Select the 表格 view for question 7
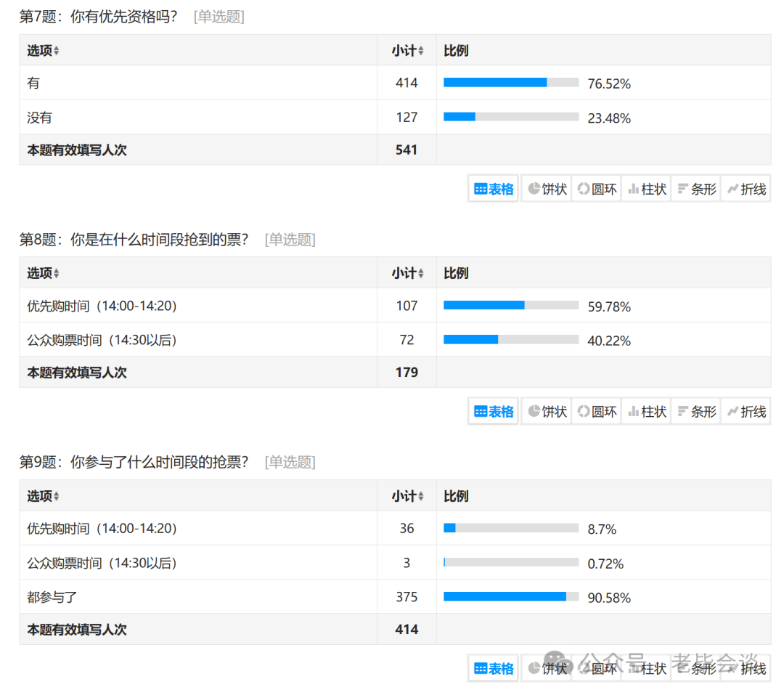This screenshot has height=695, width=784. 494,189
